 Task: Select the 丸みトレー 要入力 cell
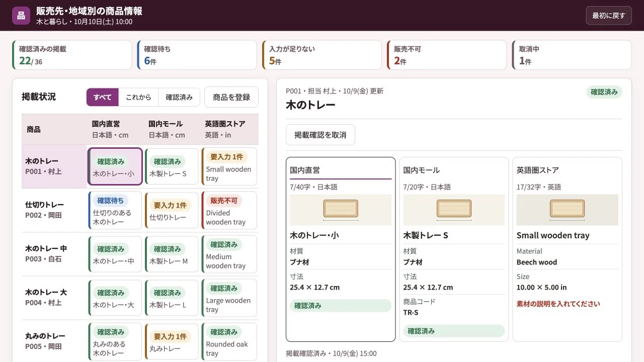pos(172,341)
